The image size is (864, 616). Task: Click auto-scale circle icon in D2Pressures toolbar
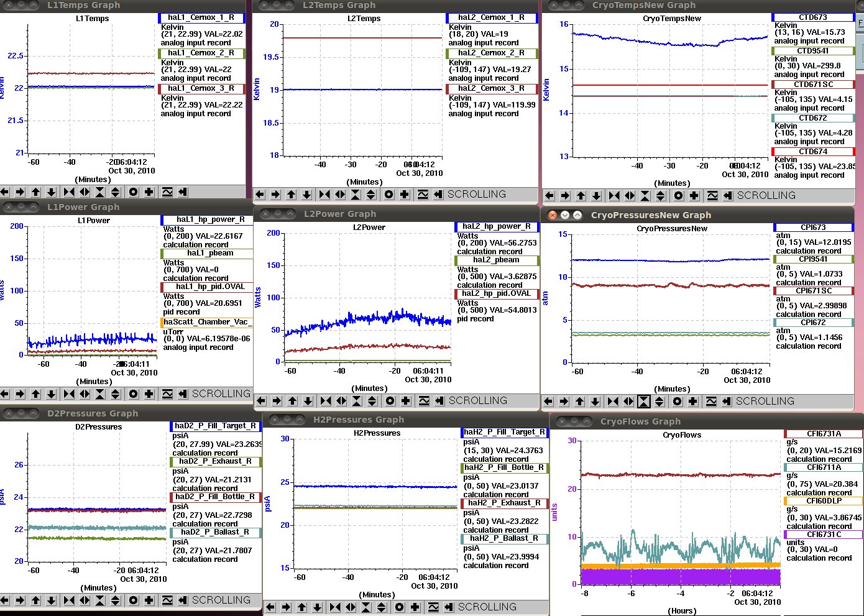[133, 600]
